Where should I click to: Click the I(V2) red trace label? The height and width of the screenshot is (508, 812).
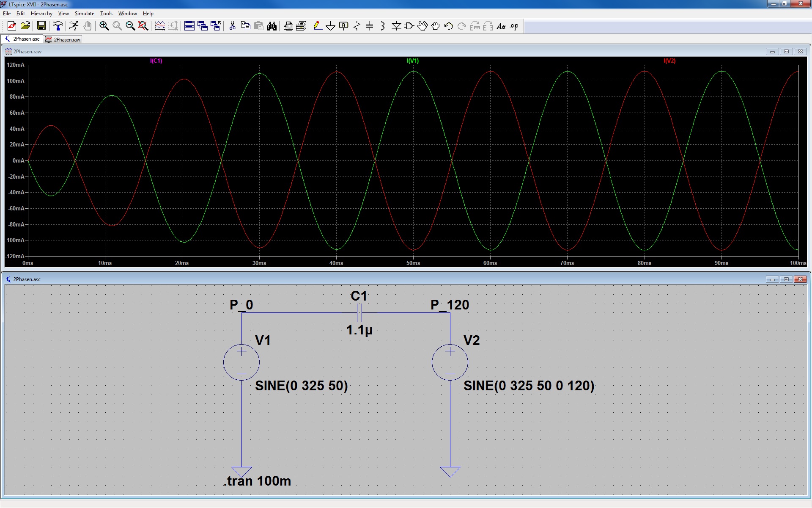669,61
